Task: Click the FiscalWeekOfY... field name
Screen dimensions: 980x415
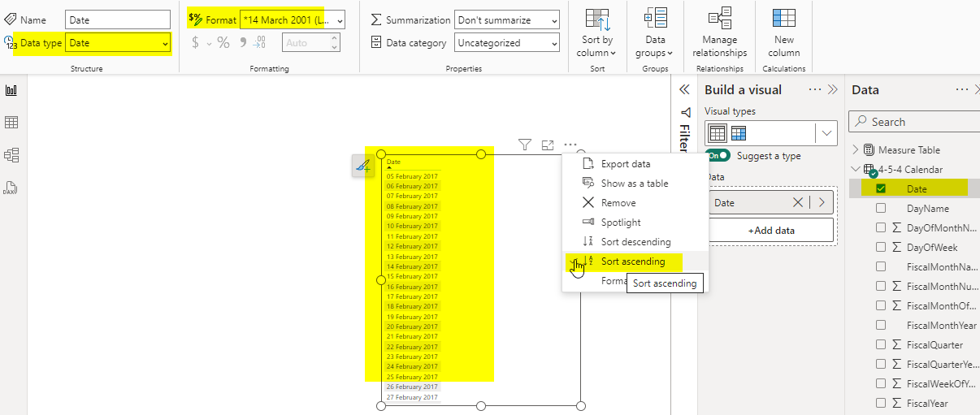Action: tap(941, 383)
